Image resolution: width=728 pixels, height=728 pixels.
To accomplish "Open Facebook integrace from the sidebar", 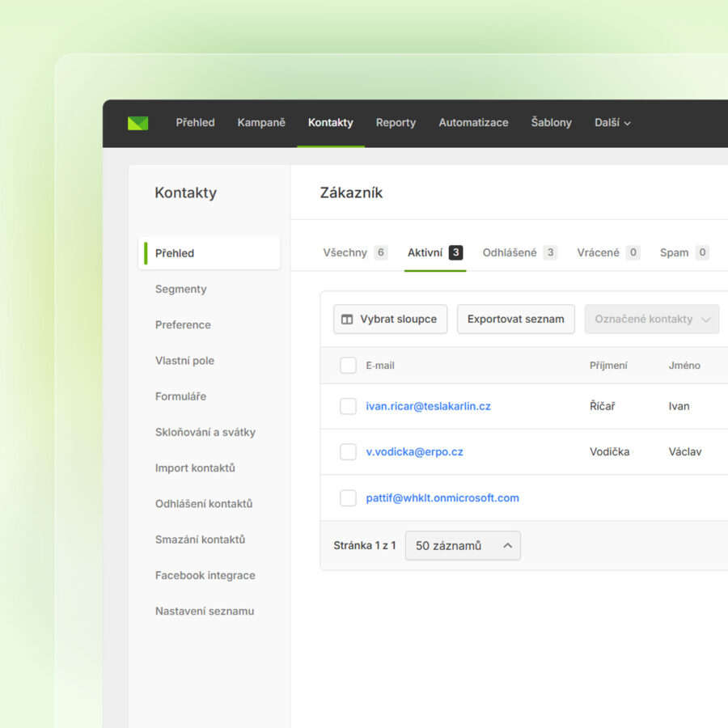I will [x=205, y=576].
